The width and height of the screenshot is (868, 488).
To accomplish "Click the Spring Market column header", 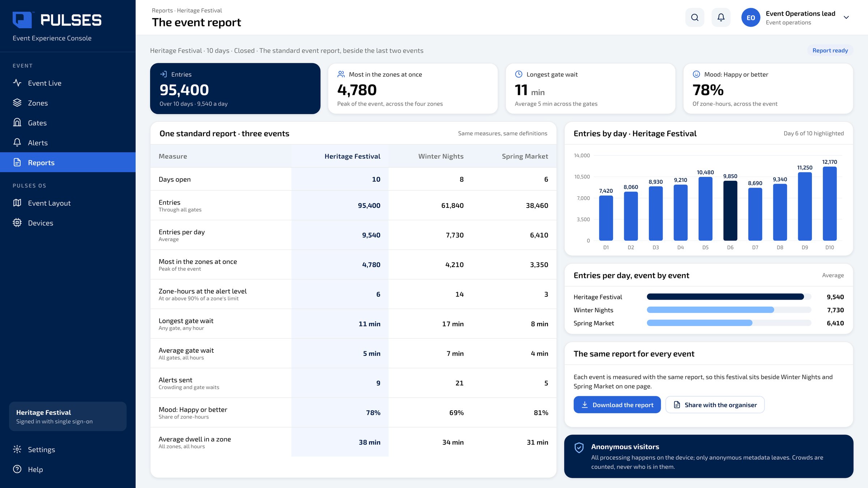I will (x=525, y=156).
